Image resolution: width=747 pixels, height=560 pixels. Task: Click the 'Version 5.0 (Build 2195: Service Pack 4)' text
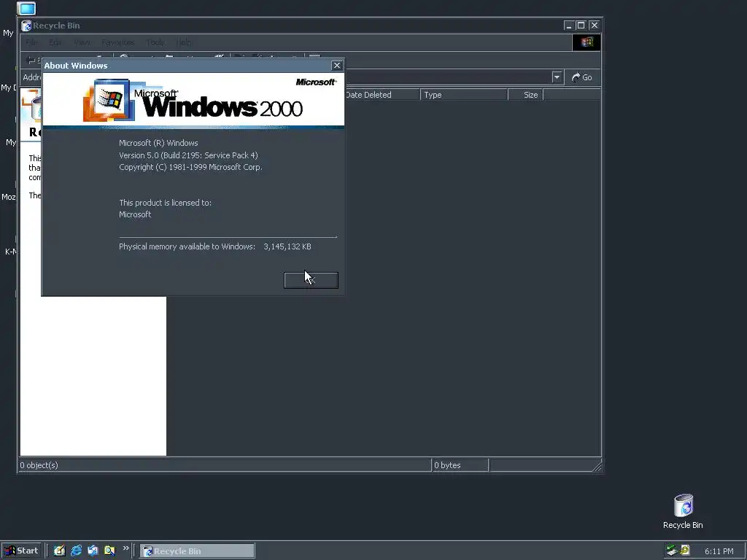[x=188, y=155]
